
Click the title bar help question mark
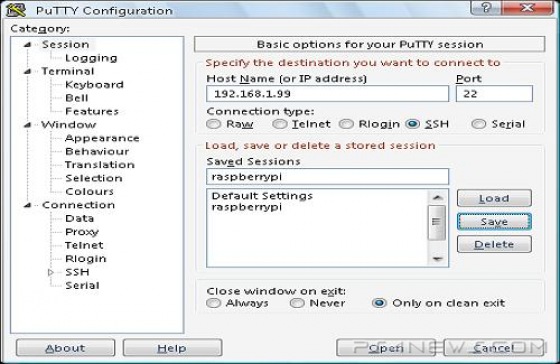pyautogui.click(x=486, y=7)
